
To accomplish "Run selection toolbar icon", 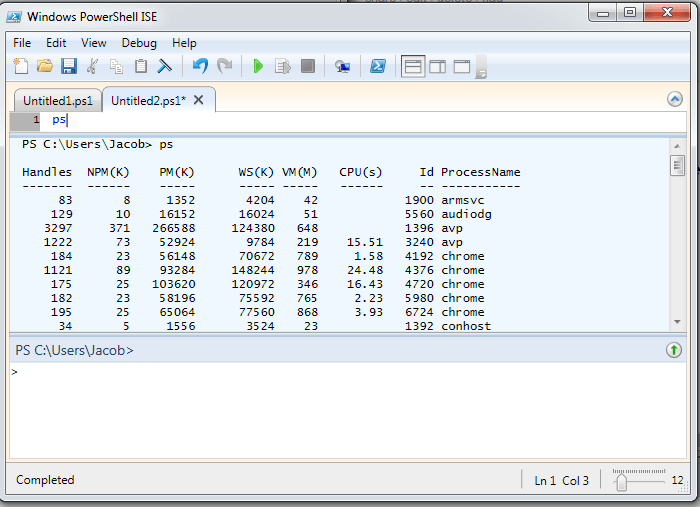I will point(283,67).
